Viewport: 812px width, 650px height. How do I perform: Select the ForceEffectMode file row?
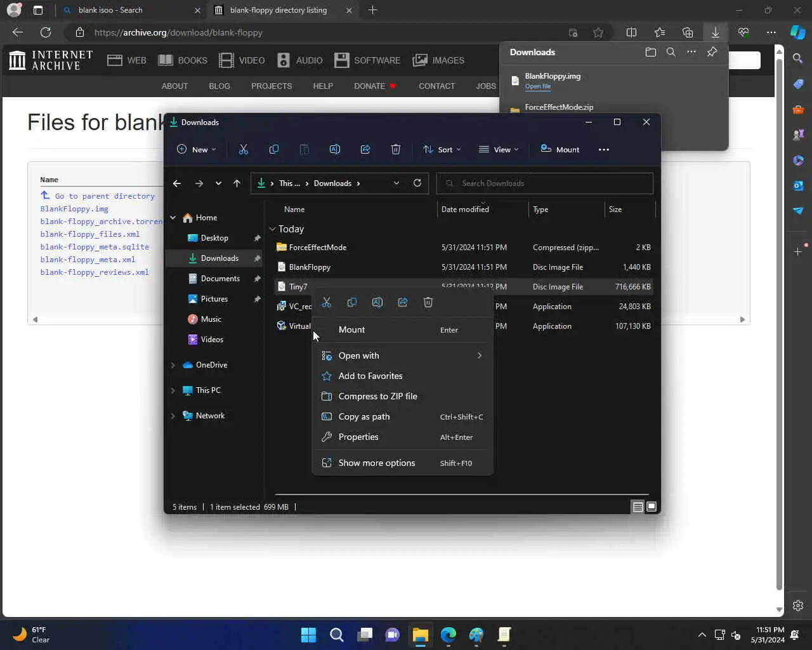(464, 248)
